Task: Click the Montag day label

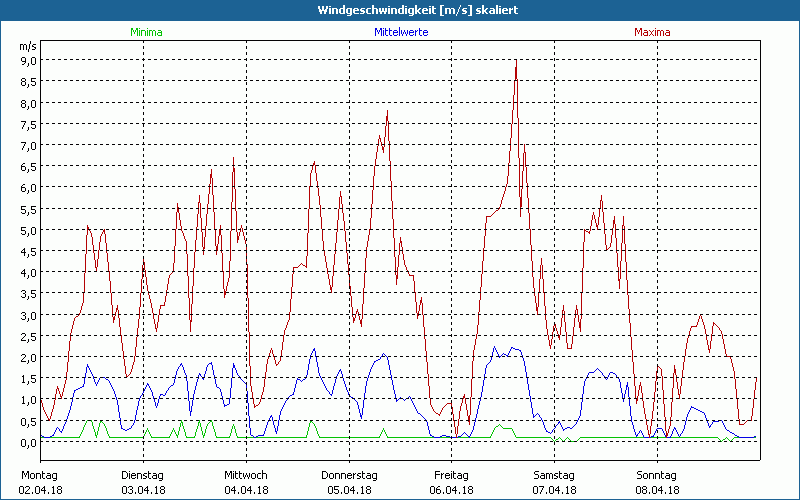Action: (x=40, y=475)
